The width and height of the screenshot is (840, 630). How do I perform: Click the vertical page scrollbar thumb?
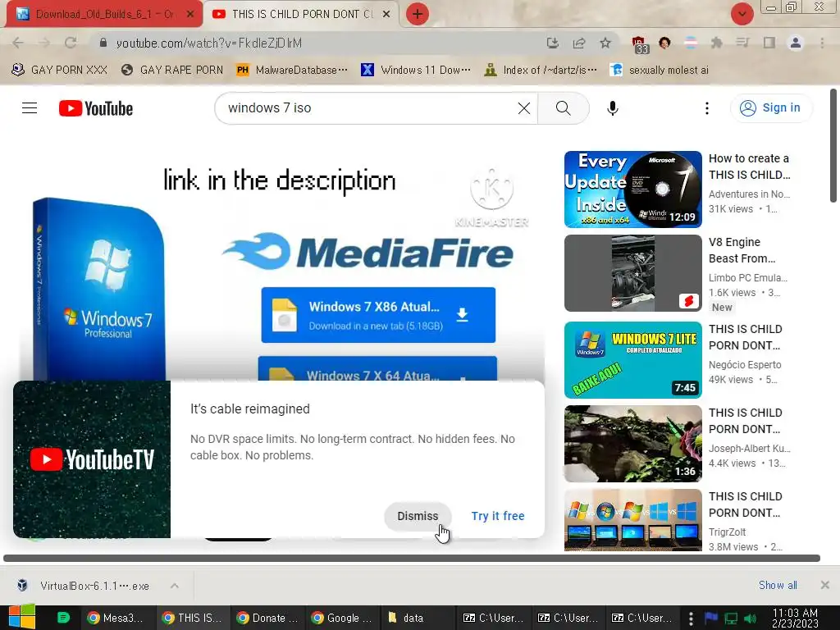point(833,146)
